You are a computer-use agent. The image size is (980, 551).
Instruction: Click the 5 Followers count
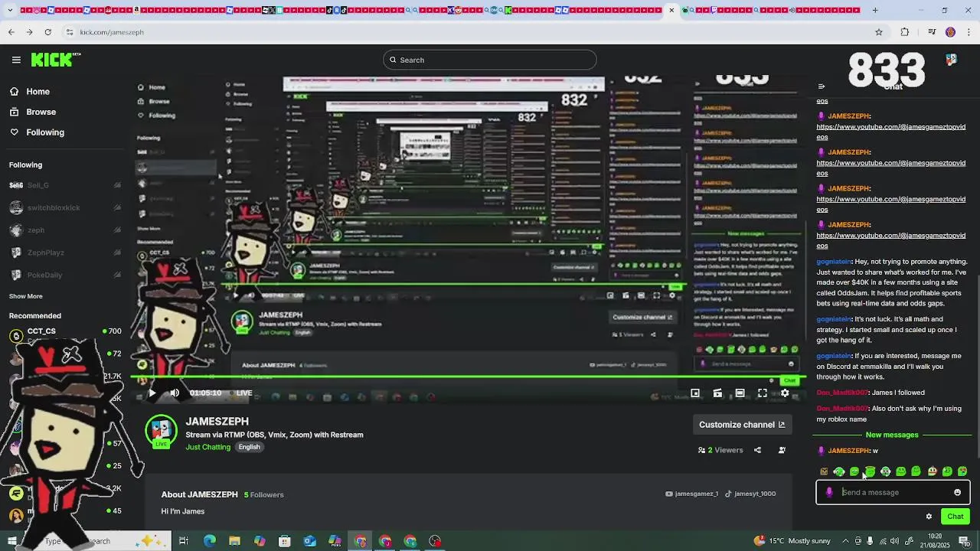point(263,495)
